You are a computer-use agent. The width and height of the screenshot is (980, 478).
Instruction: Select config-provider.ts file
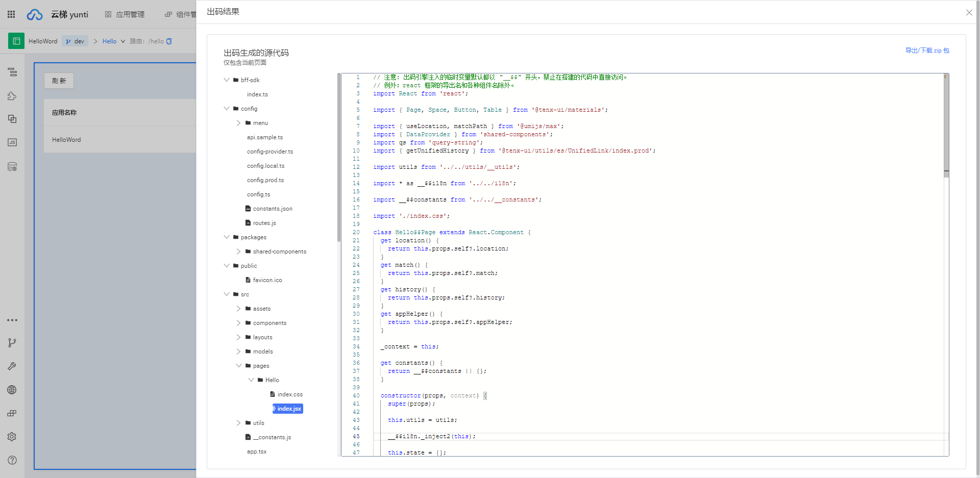point(270,152)
